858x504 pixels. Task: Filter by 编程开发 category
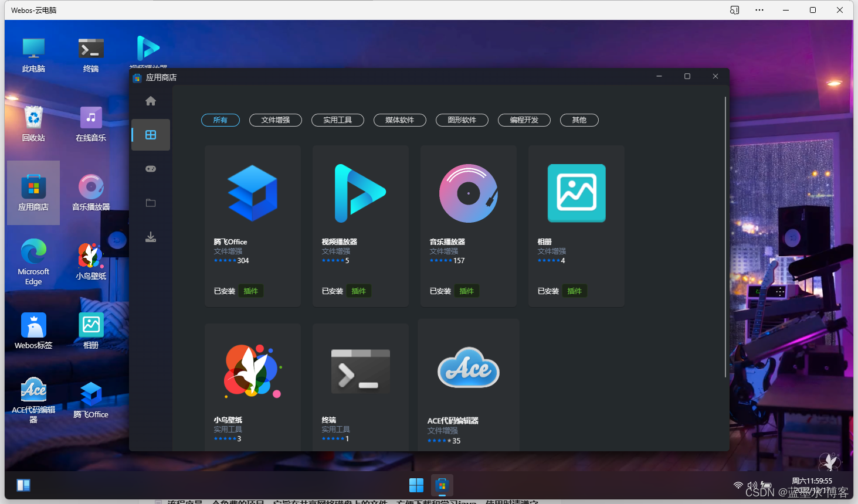524,120
